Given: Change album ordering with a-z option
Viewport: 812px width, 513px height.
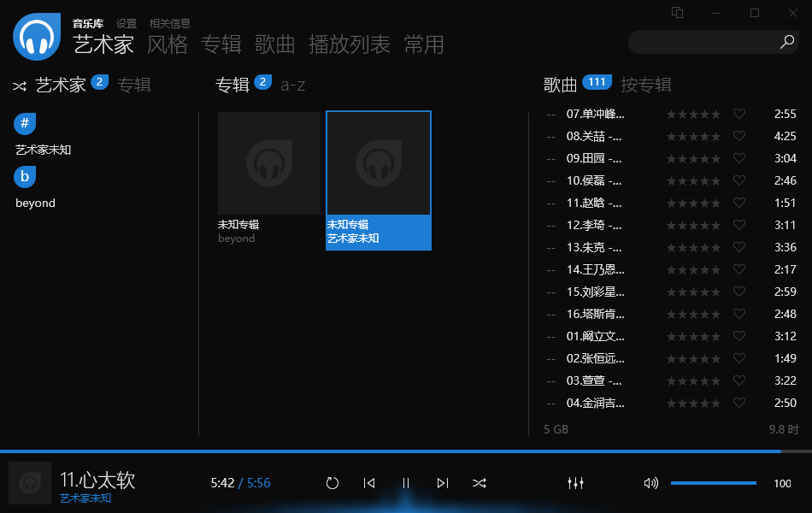Looking at the screenshot, I should point(291,85).
